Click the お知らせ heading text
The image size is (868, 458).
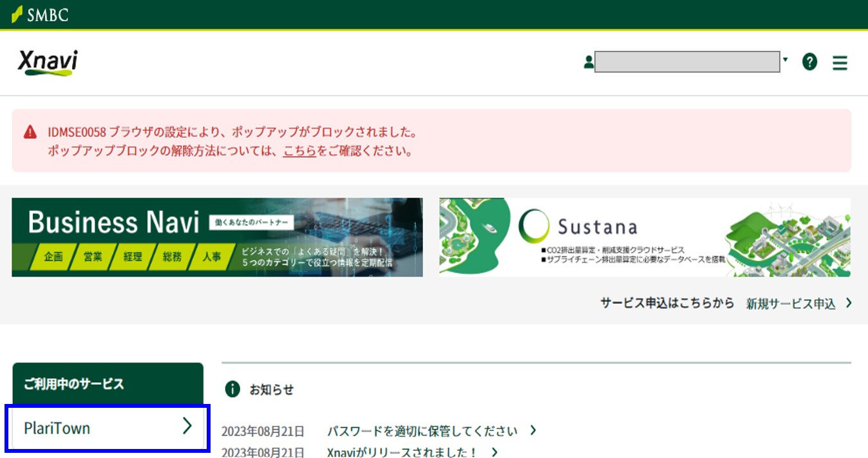[x=272, y=389]
